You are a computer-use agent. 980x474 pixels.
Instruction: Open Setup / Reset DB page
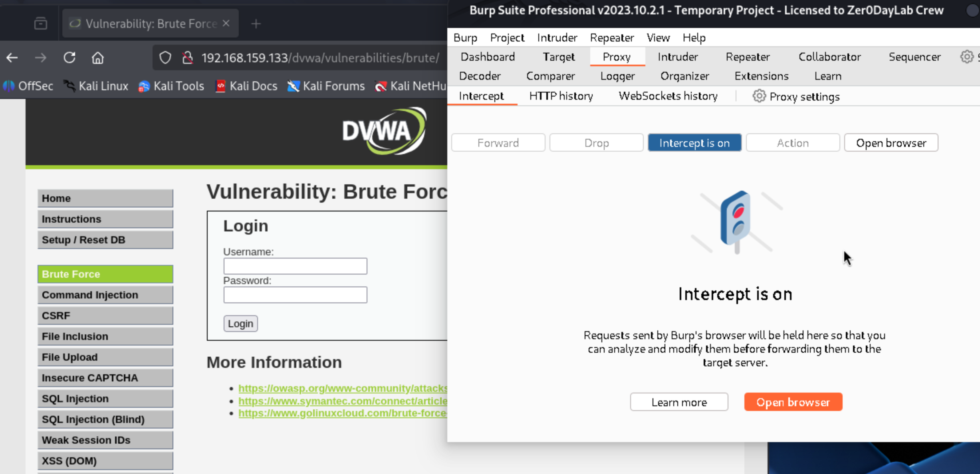pyautogui.click(x=105, y=240)
